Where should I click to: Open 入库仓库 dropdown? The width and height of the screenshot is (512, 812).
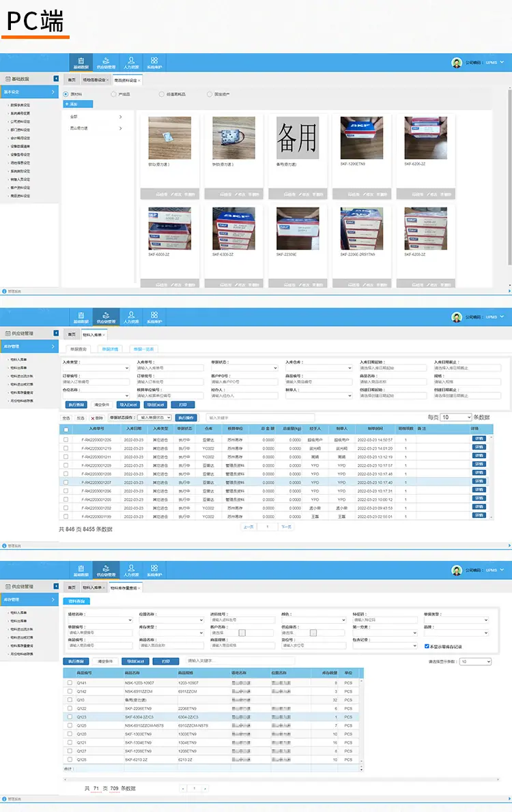coord(319,368)
